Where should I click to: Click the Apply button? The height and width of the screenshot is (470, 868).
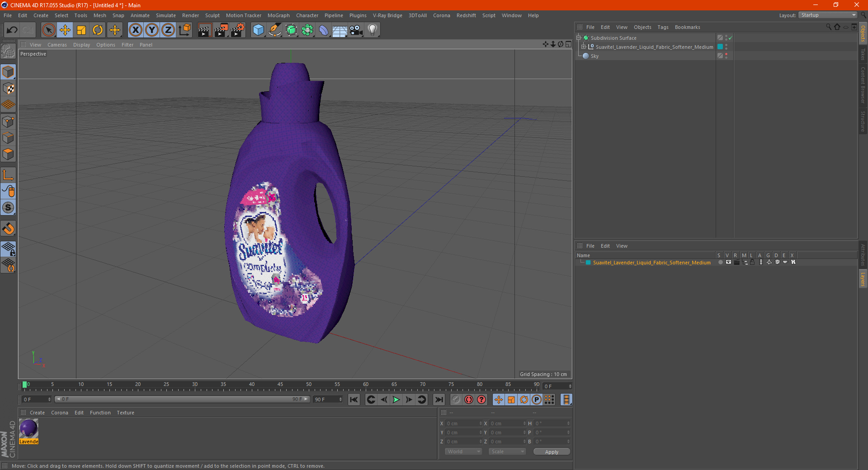click(x=552, y=451)
